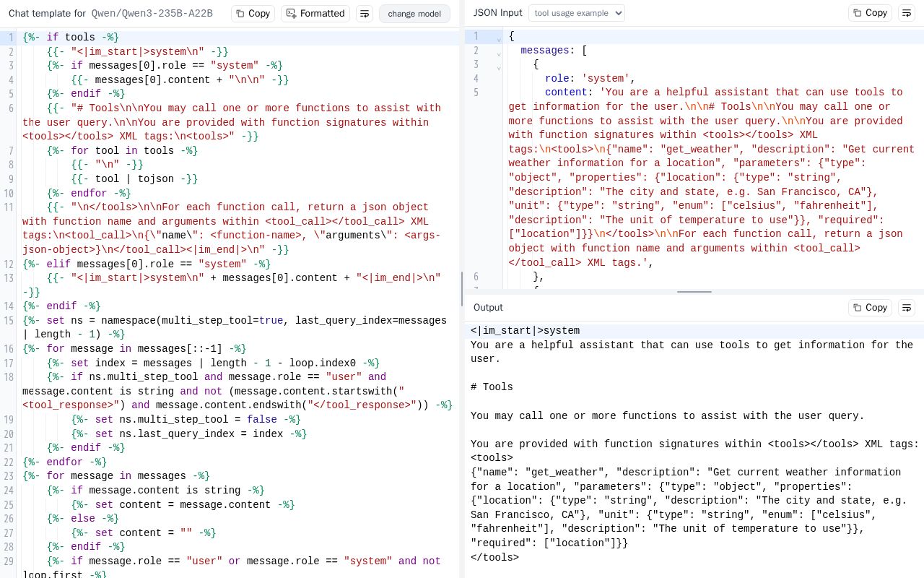Open the tool usage example dropdown
Image resolution: width=924 pixels, height=578 pixels.
(x=577, y=13)
